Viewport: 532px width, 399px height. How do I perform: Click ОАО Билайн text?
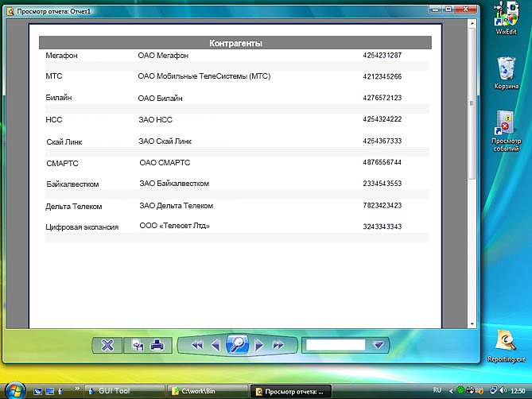point(160,99)
